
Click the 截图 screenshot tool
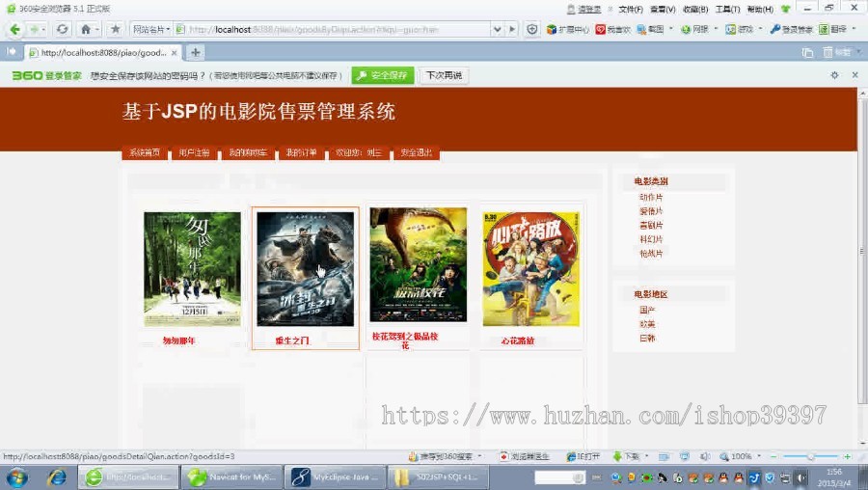[x=650, y=29]
